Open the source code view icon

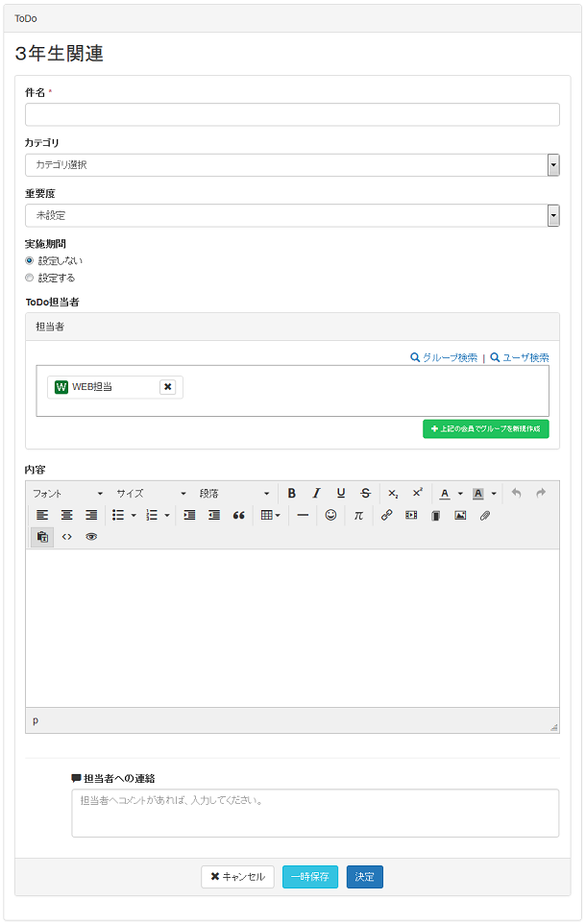point(67,537)
